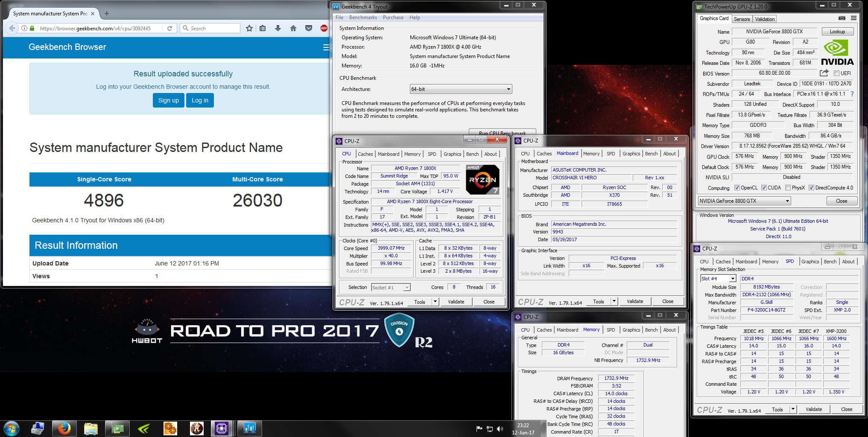Click Close button in GPU-Z window
This screenshot has width=868, height=437.
842,201
